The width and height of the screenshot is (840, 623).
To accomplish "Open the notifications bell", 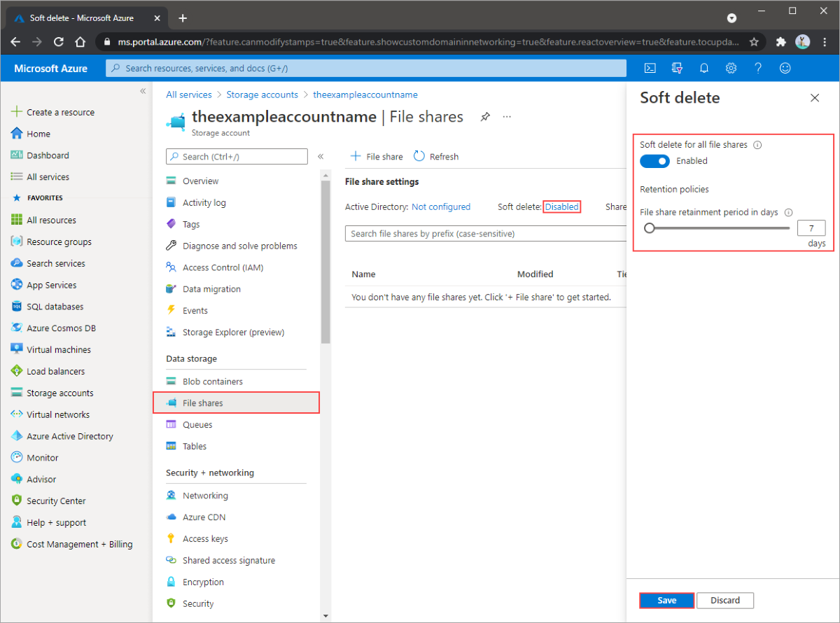I will [x=704, y=68].
